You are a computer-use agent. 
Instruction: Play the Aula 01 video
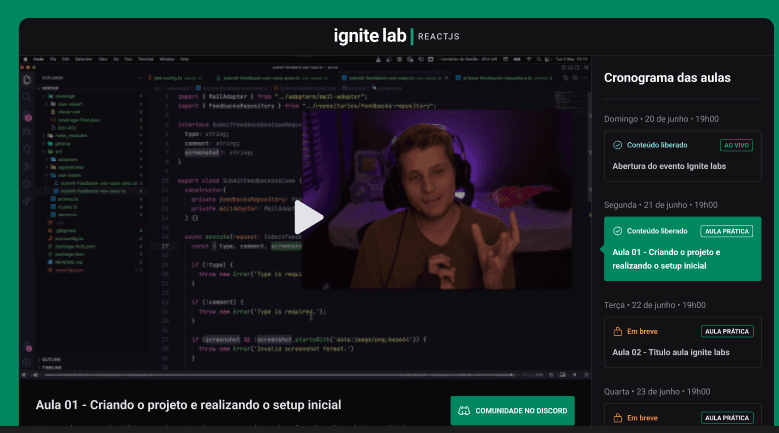coord(309,217)
